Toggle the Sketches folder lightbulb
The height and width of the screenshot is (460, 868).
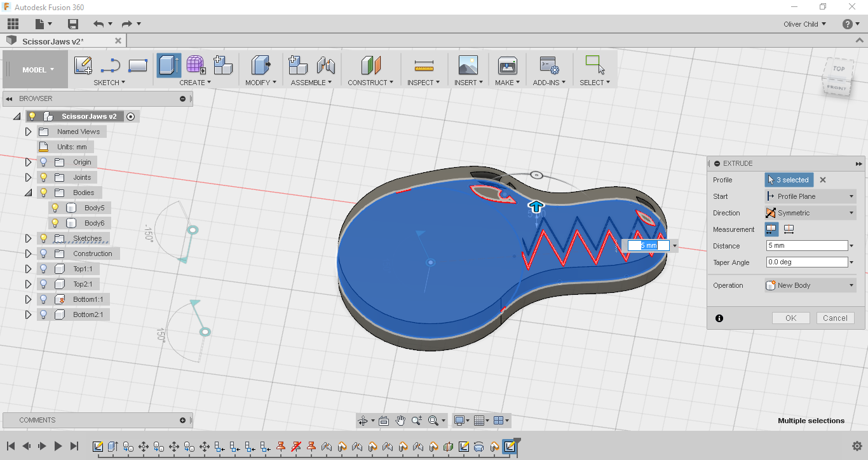coord(44,238)
